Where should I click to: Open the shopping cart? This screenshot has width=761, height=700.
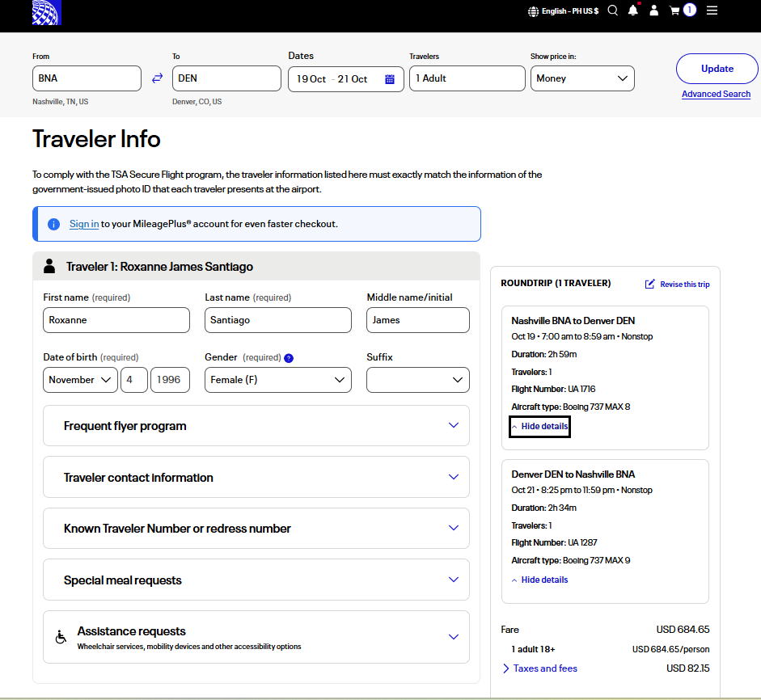(x=674, y=11)
